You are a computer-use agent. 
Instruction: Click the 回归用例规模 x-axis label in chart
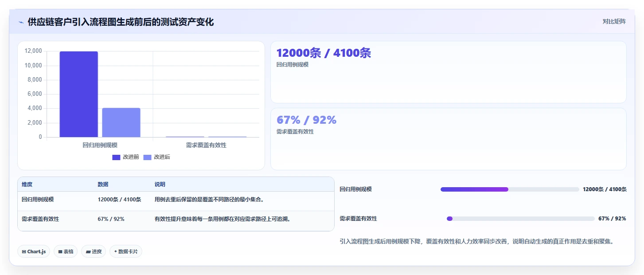coord(100,145)
